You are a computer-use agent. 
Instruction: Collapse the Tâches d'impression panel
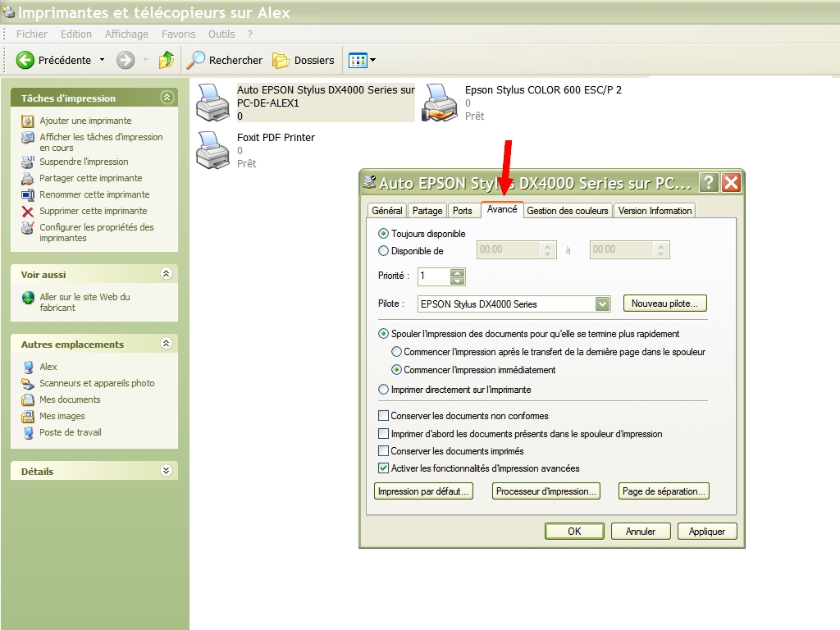[167, 98]
